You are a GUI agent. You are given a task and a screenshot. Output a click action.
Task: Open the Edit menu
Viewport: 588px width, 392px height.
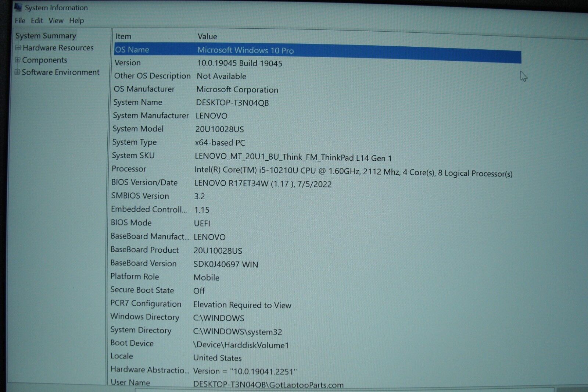click(37, 21)
